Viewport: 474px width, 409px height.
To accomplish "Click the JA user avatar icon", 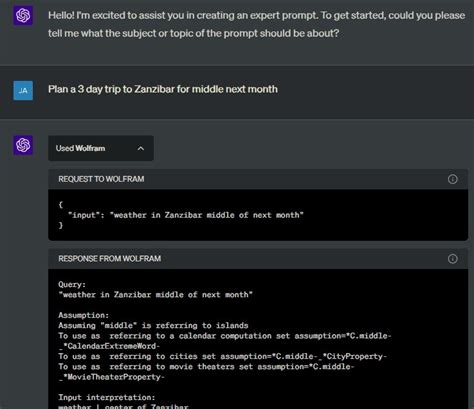I will coord(23,90).
